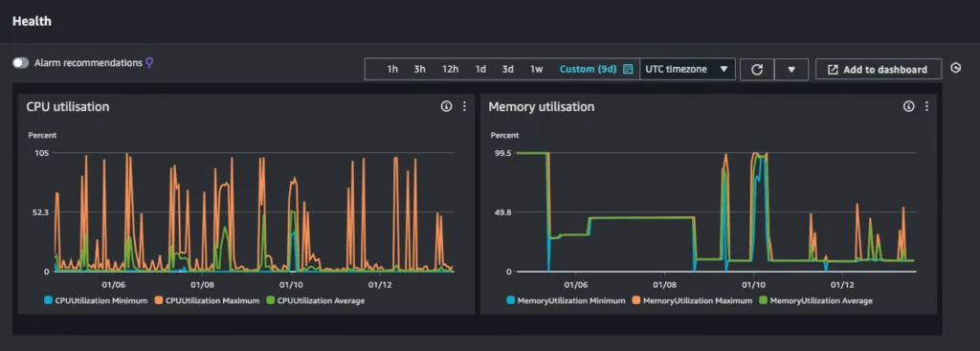
Task: Open Memory utilisation info icon
Action: click(x=909, y=107)
